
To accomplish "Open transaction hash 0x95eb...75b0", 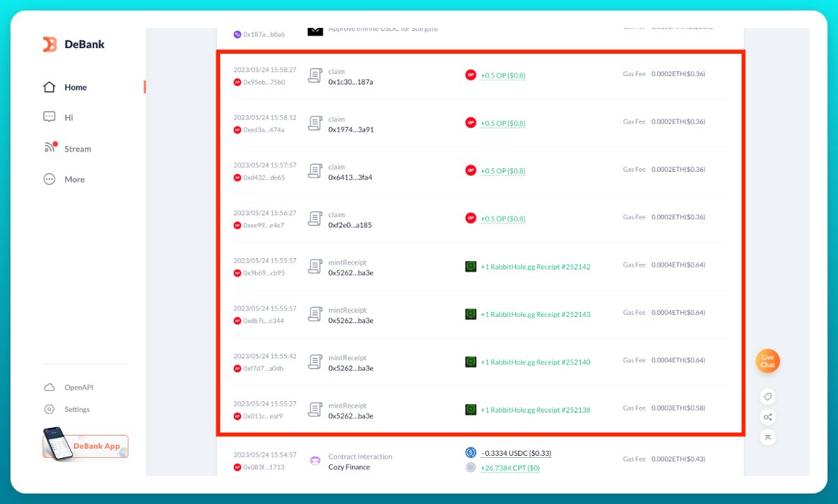I will point(264,82).
